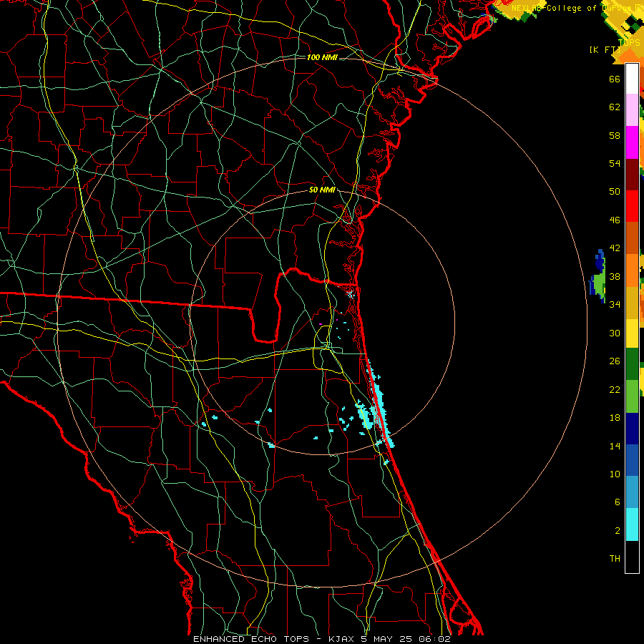Click the legend value 38
Image resolution: width=644 pixels, height=644 pixels.
pos(615,276)
